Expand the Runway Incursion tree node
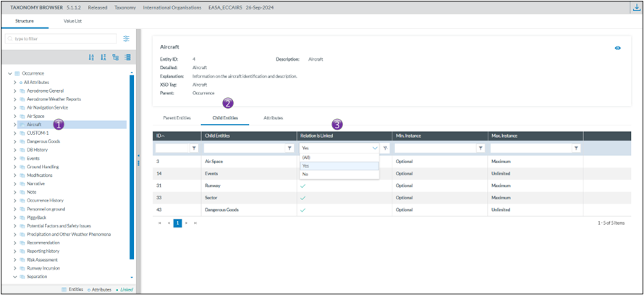 [15, 268]
